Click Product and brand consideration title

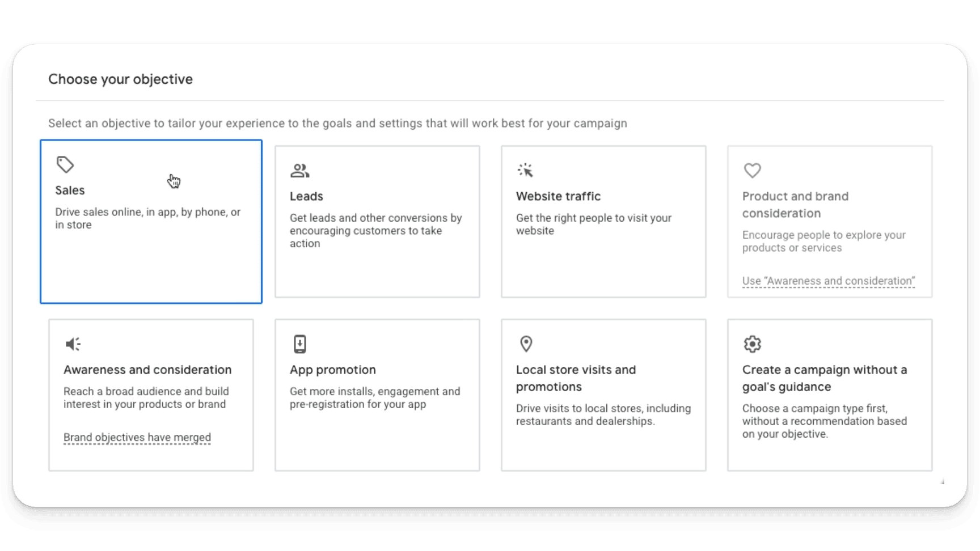[796, 205]
